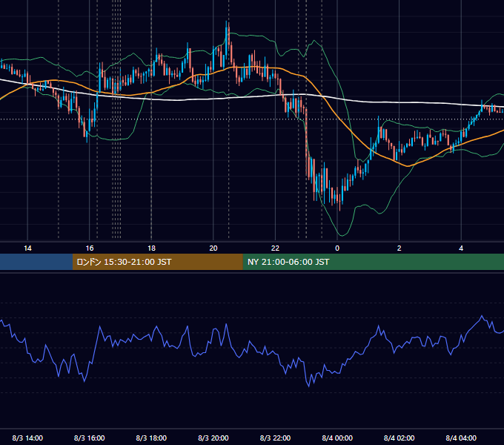Click the 8/4 04:00 time label
Screen dimensions: 504x445
[x=461, y=438]
